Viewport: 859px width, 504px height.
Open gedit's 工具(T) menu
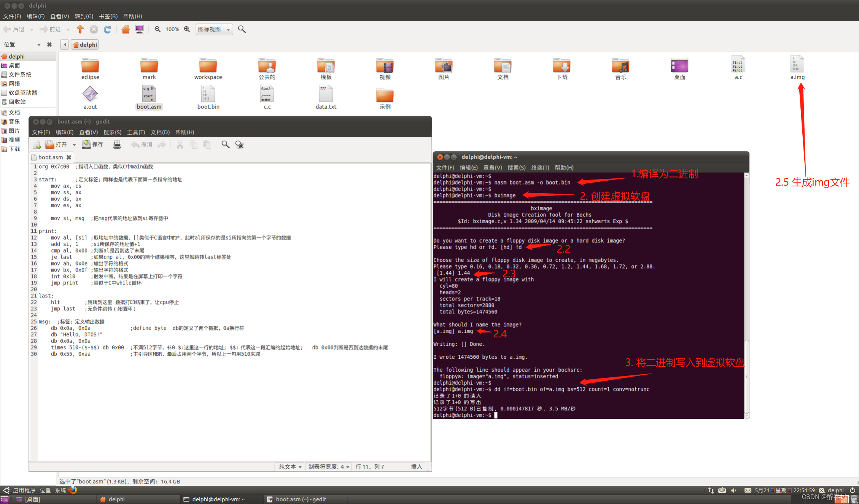(136, 132)
